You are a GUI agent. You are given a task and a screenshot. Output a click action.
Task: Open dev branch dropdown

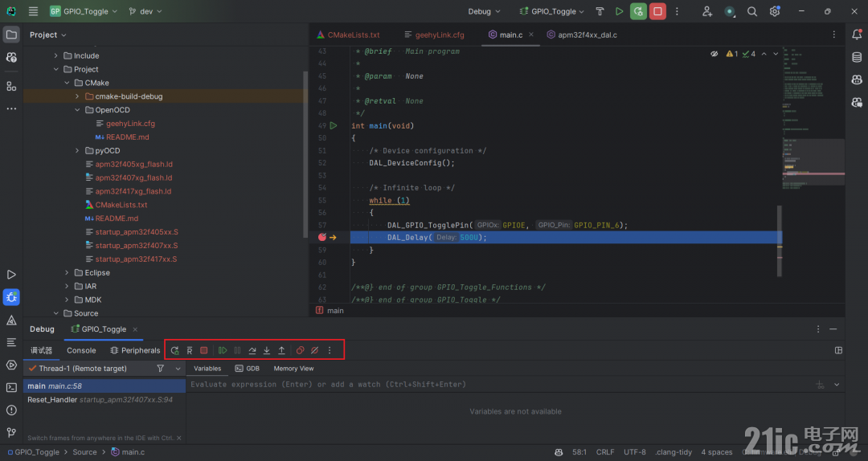click(145, 11)
